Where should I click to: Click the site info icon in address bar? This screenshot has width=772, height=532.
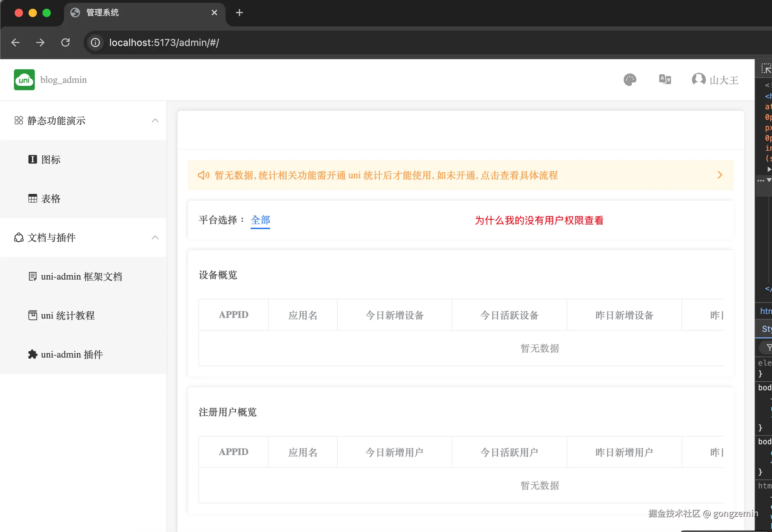95,42
